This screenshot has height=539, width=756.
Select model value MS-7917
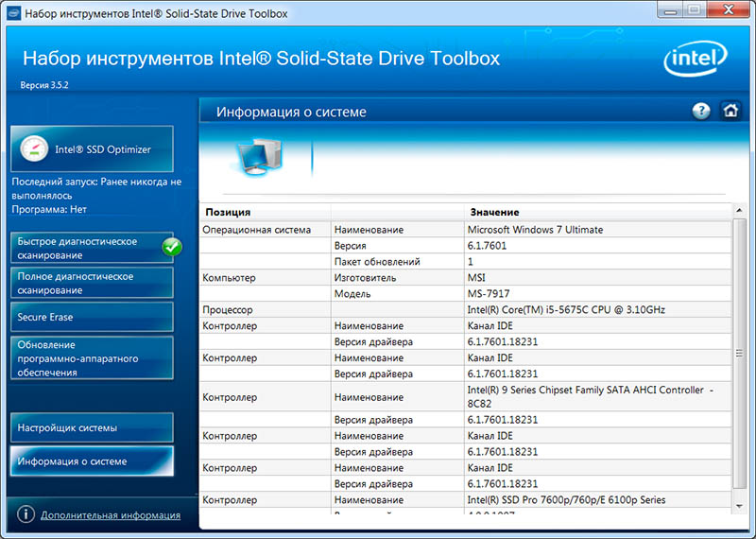click(x=598, y=293)
